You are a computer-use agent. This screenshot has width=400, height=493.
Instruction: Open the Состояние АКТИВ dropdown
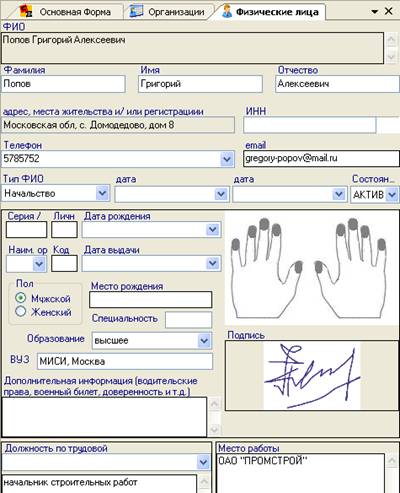pyautogui.click(x=392, y=194)
